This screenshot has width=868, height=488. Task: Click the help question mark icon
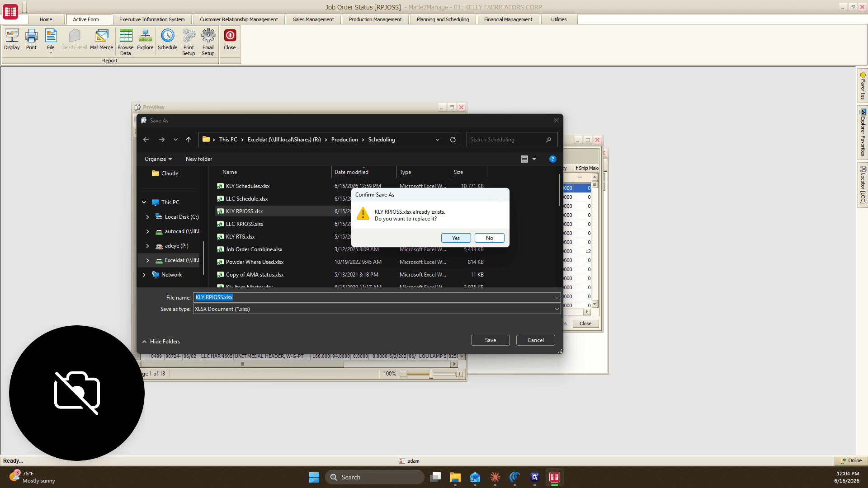(552, 159)
